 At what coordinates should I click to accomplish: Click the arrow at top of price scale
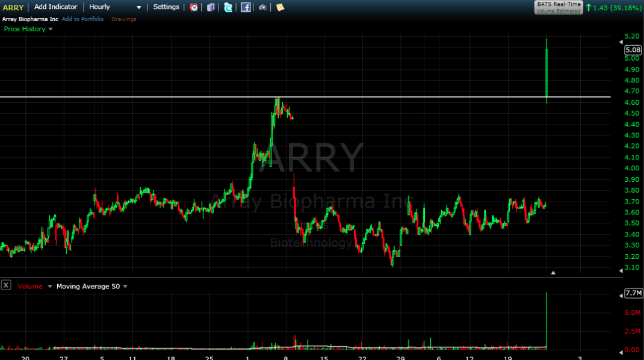tap(621, 42)
